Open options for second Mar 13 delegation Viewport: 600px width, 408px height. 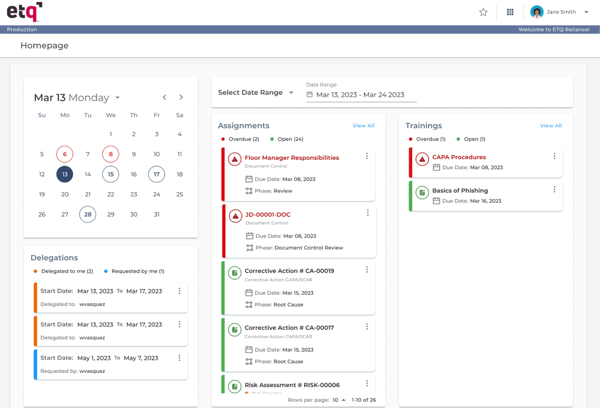tap(179, 324)
